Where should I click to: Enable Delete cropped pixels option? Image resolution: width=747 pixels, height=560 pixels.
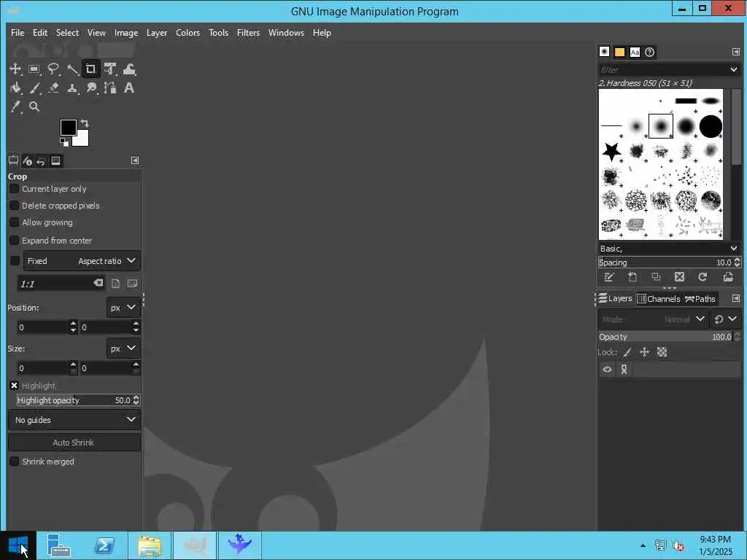(x=15, y=205)
